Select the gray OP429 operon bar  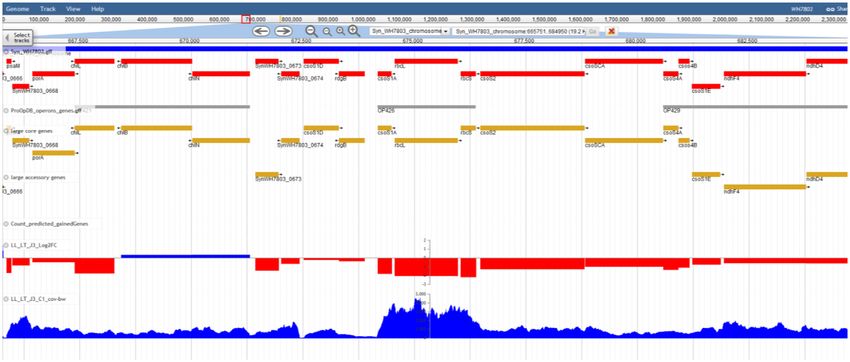[756, 107]
